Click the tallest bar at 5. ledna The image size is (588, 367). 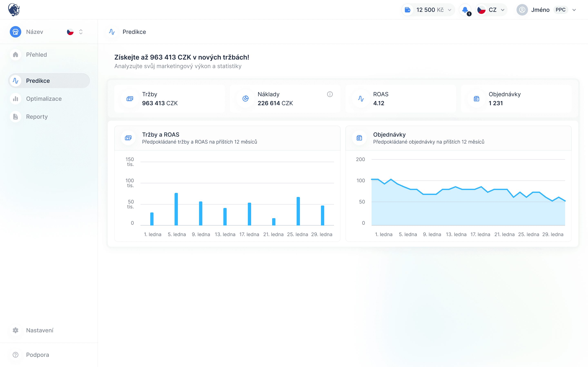(x=176, y=209)
